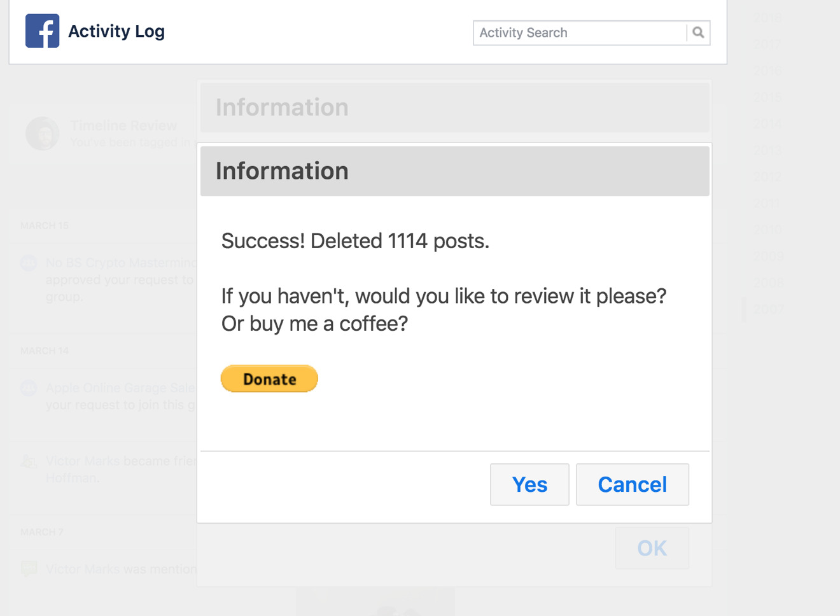Click the comment icon beside Victor Marks was mentioned
Screen dimensions: 840x616
click(x=29, y=569)
